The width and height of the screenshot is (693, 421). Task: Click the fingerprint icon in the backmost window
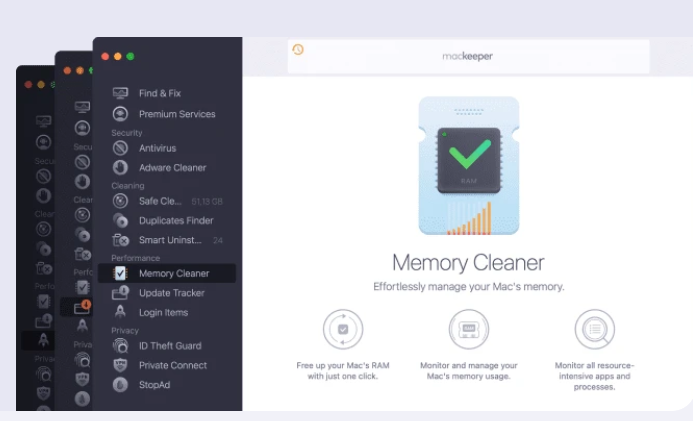tap(43, 374)
